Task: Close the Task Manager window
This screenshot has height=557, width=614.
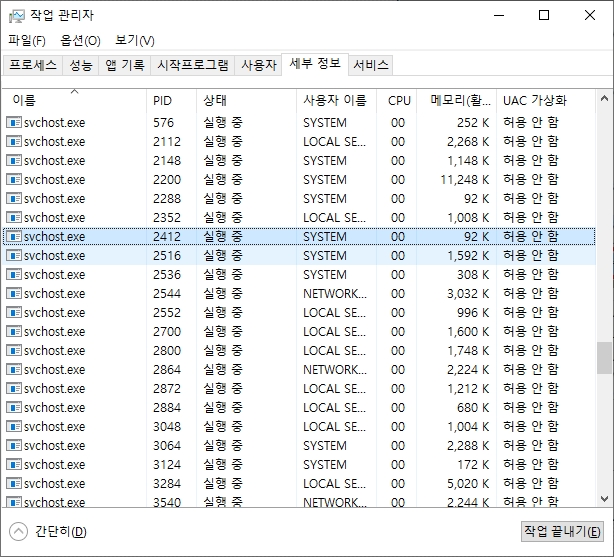Action: 590,16
